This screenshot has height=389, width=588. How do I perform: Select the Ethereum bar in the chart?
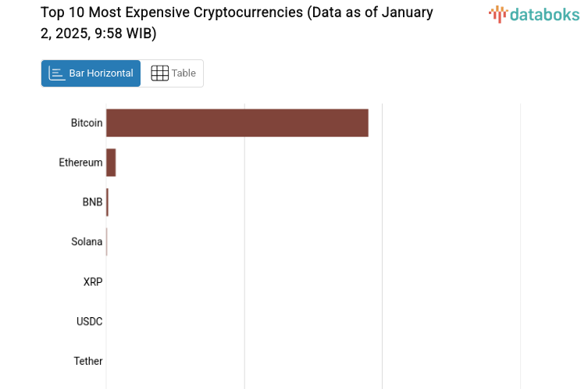click(x=111, y=162)
